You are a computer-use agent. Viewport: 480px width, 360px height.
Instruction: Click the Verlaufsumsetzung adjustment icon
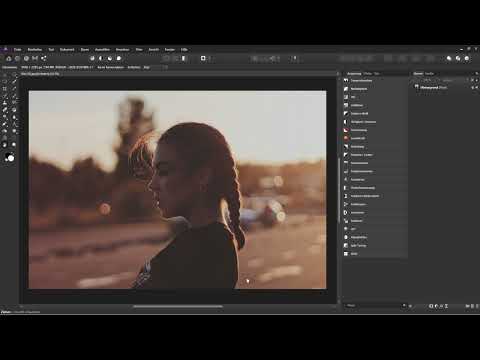coord(346,188)
